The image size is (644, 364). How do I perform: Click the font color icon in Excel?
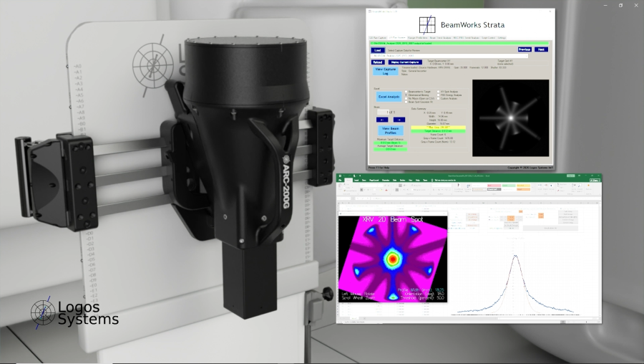click(x=386, y=190)
